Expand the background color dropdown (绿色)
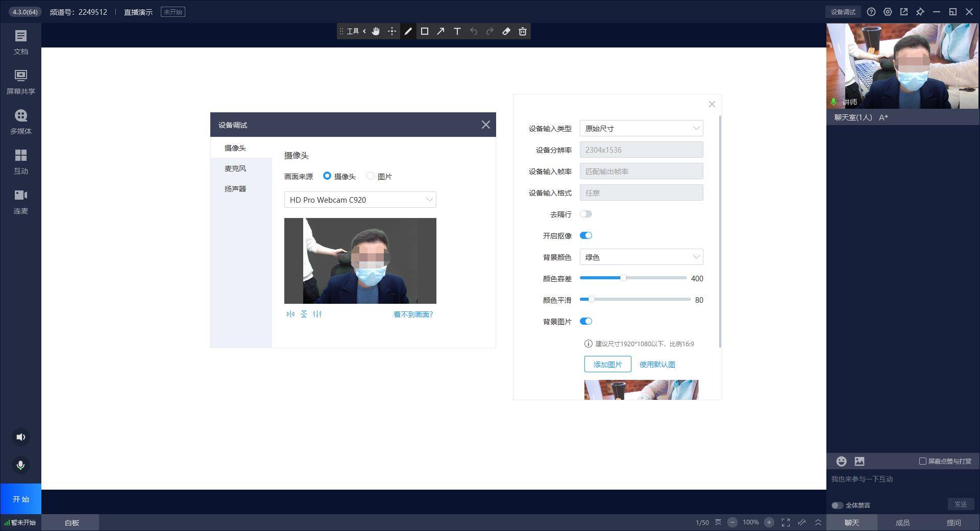Image resolution: width=980 pixels, height=531 pixels. click(x=641, y=257)
